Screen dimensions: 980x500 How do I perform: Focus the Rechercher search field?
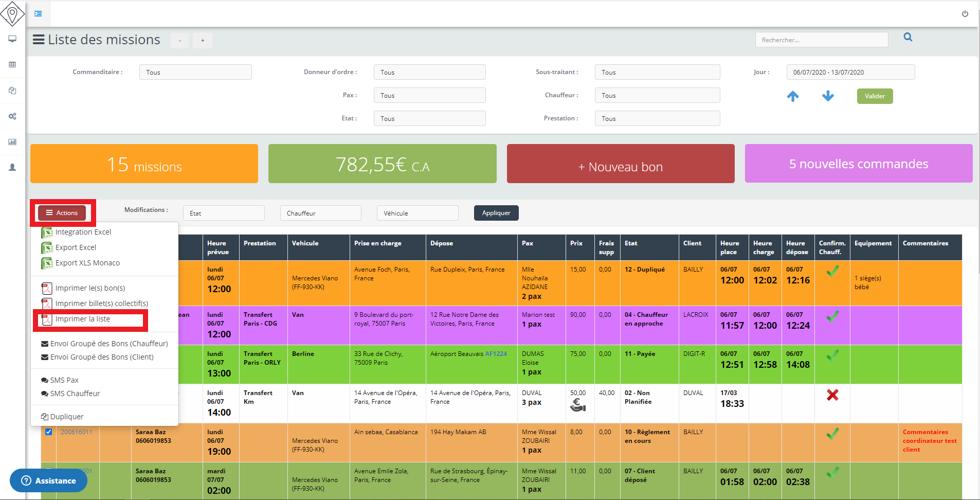click(x=821, y=40)
